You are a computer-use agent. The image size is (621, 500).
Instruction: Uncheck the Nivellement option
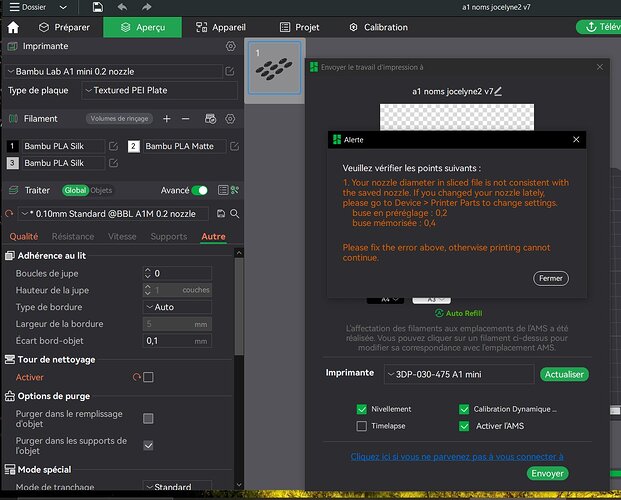tap(362, 409)
